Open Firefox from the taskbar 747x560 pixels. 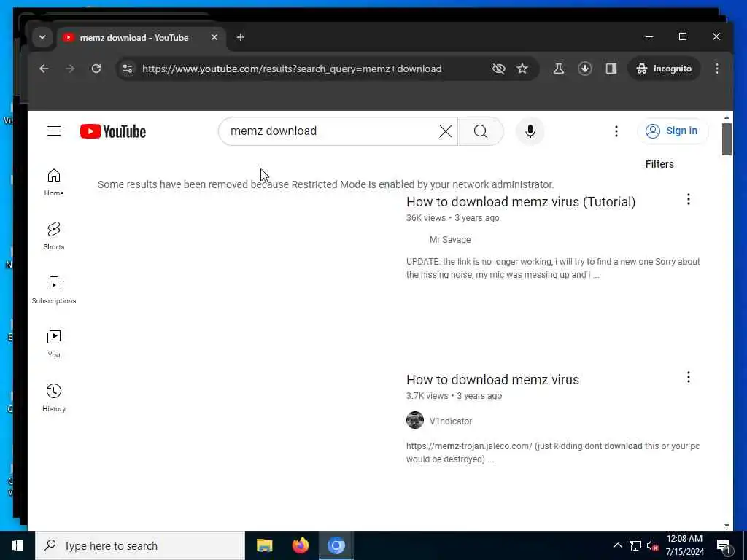tap(300, 545)
